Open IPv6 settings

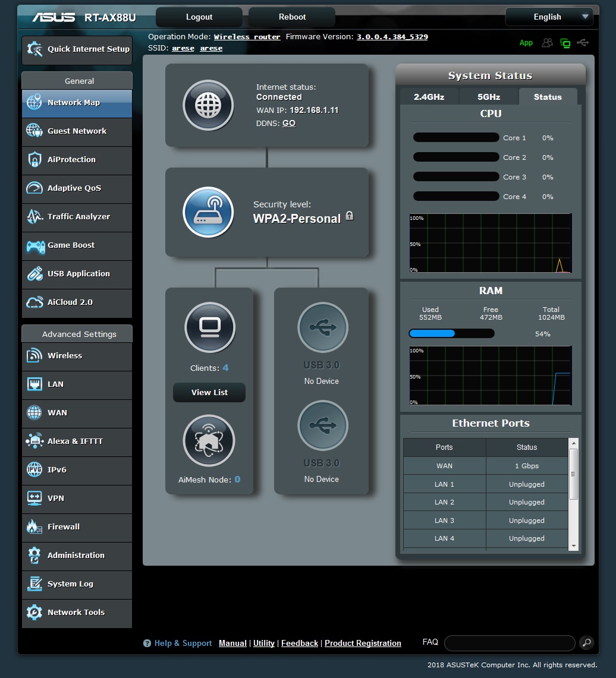click(77, 471)
